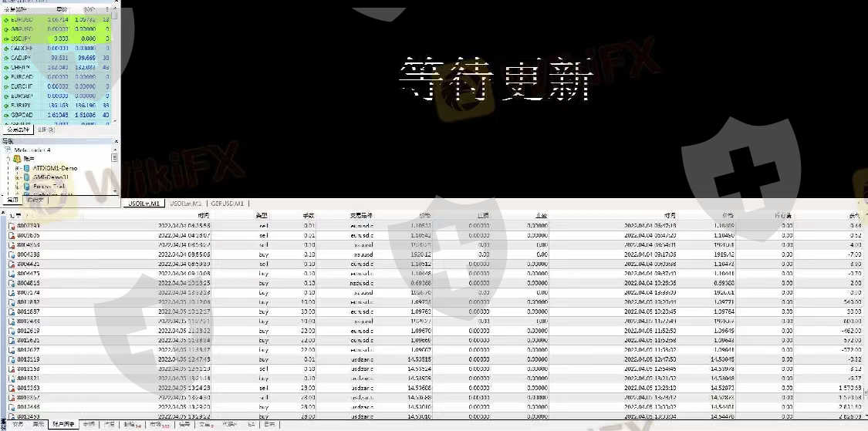
Task: Click Market Watch scrollbar up arrow
Action: tap(115, 8)
